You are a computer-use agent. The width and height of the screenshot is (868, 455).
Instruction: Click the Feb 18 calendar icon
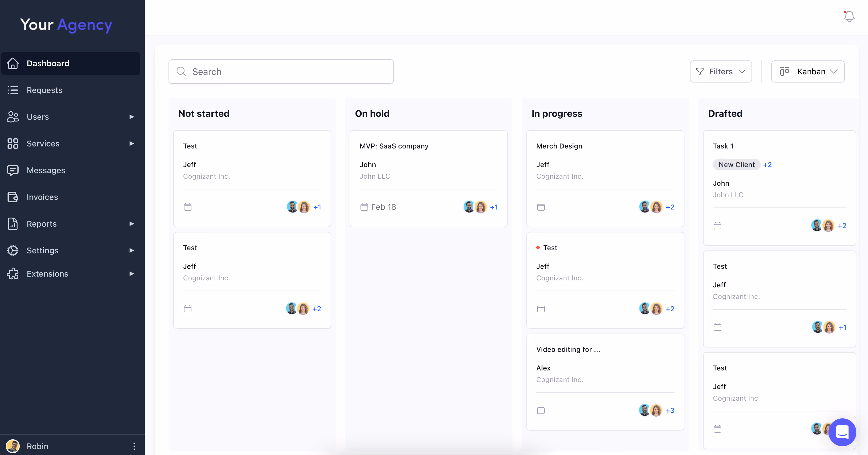pyautogui.click(x=364, y=207)
